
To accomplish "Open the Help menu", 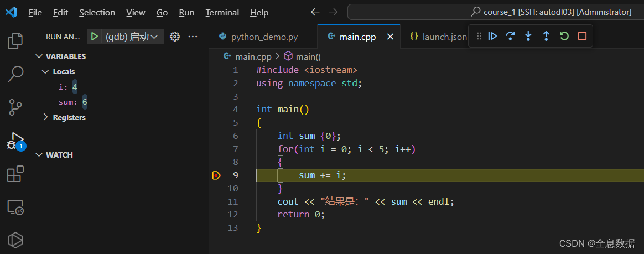I will 259,13.
